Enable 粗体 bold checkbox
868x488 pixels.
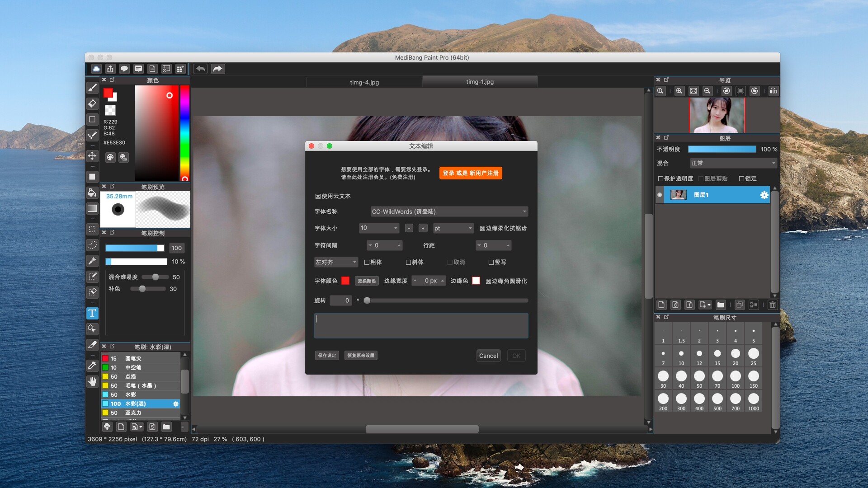[367, 262]
